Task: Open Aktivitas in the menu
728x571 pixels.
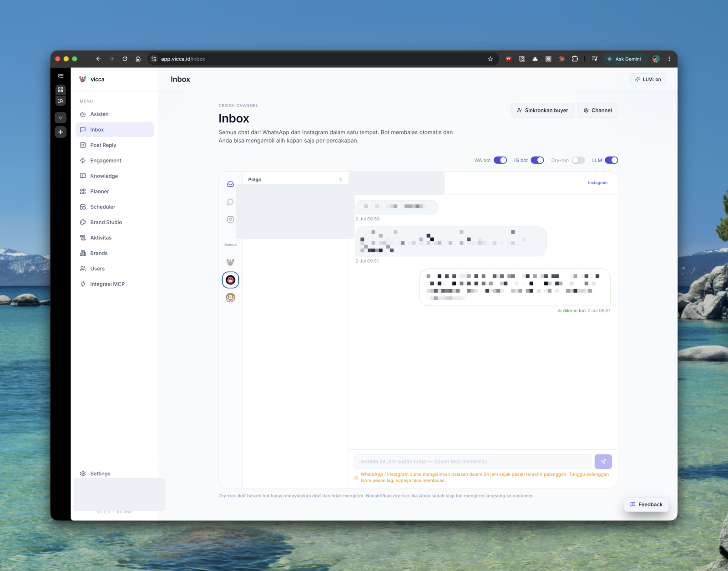Action: [115, 238]
